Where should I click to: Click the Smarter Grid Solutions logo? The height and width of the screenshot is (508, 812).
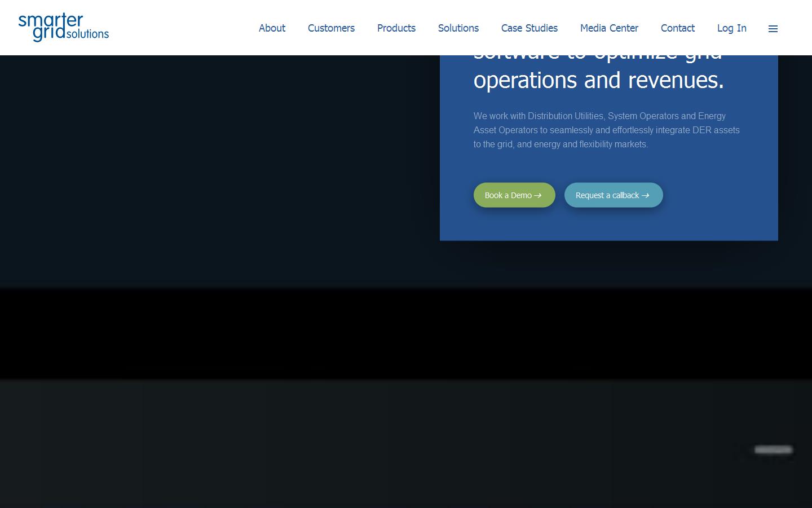(x=63, y=27)
